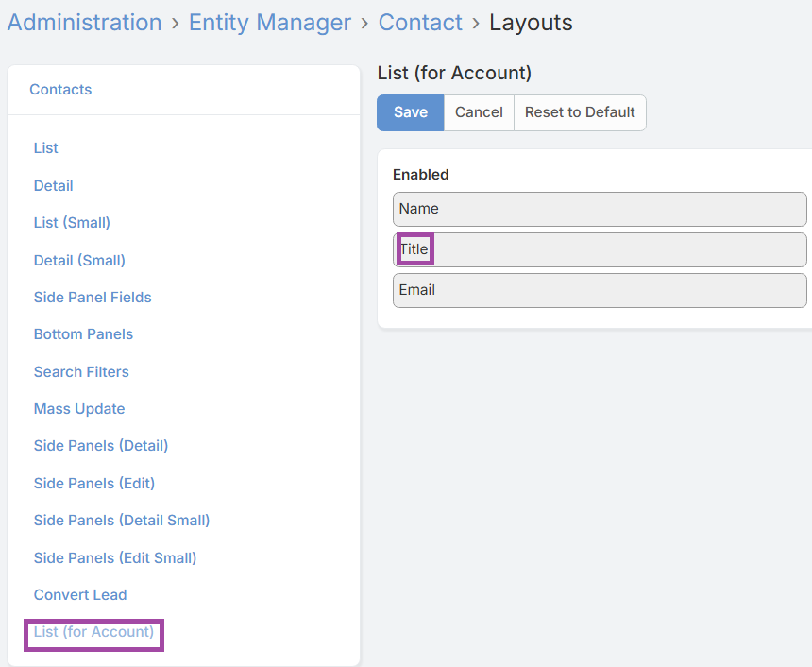Click the Administration breadcrumb link
Screen dimensions: 812x667
tap(85, 23)
